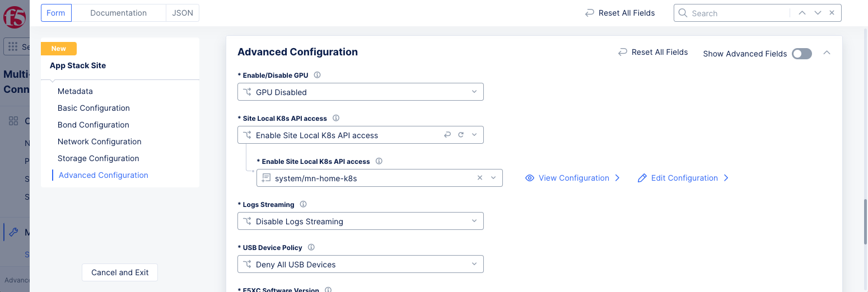The width and height of the screenshot is (868, 292).
Task: Toggle Show Advanced Fields switch
Action: 801,54
